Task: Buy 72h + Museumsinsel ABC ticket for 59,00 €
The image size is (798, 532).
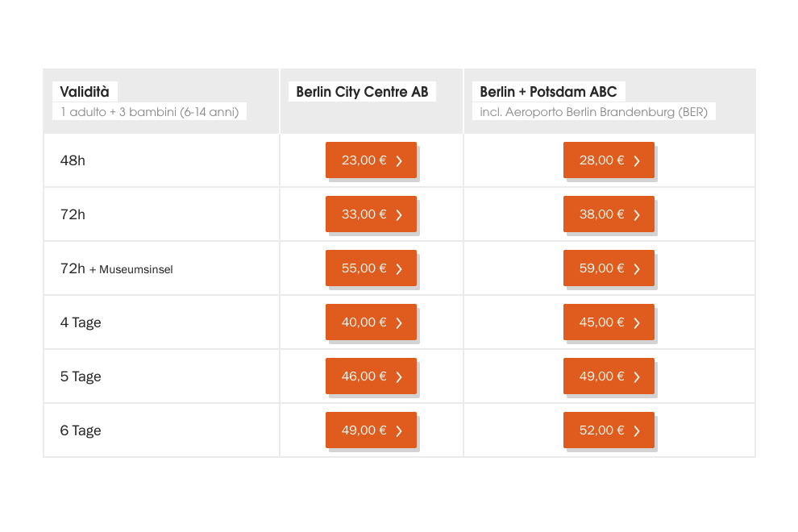Action: (x=609, y=268)
